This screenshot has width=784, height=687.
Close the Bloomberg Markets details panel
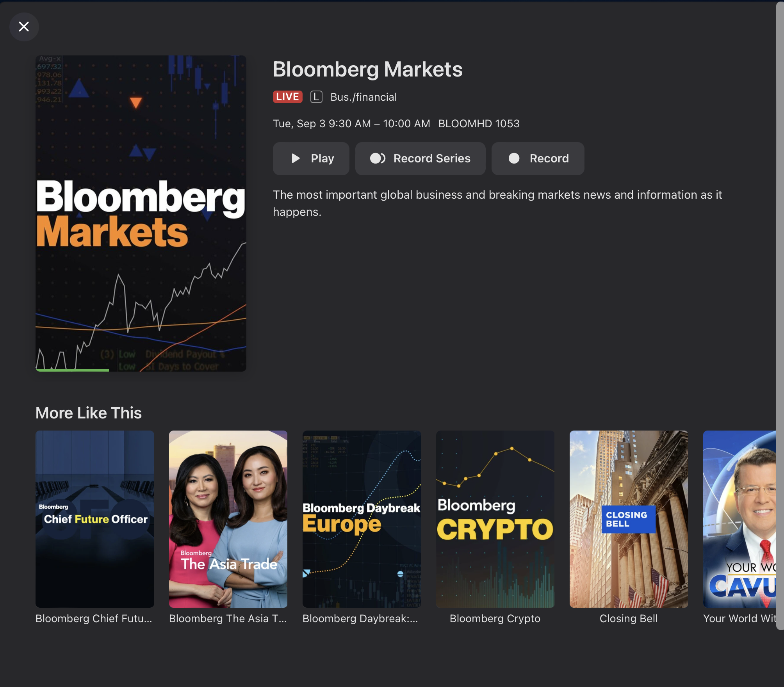coord(24,27)
